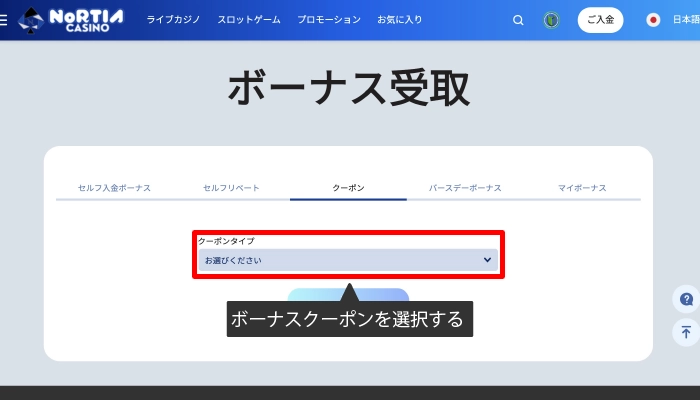
Task: Open the help question mark icon
Action: click(686, 299)
